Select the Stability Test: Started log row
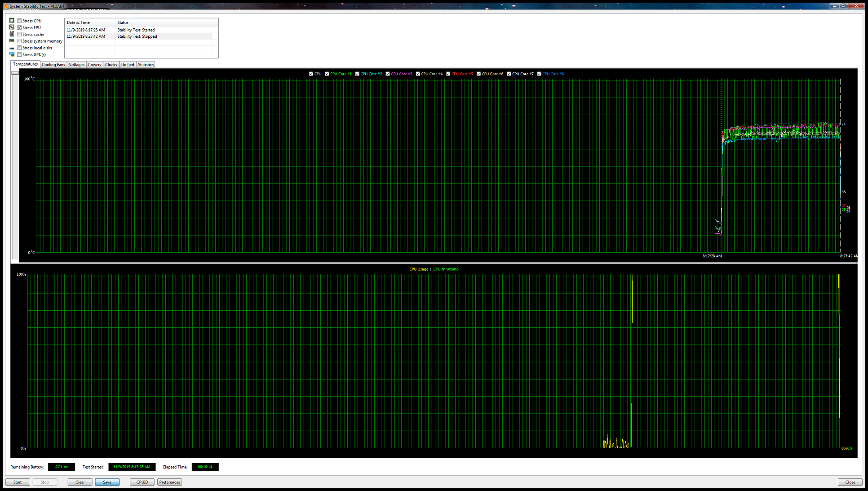The width and height of the screenshot is (868, 491). [x=138, y=30]
